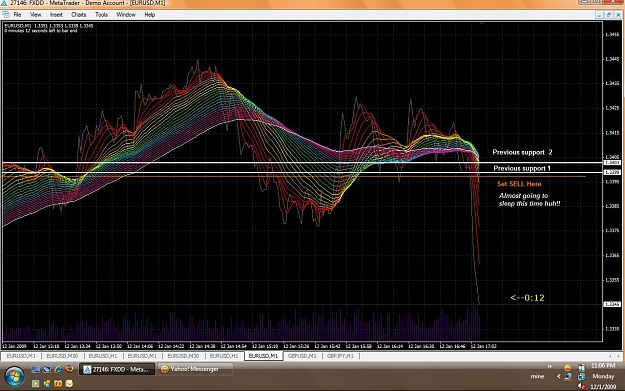
Task: Click the 1.3335 price scale label
Action: point(612,329)
